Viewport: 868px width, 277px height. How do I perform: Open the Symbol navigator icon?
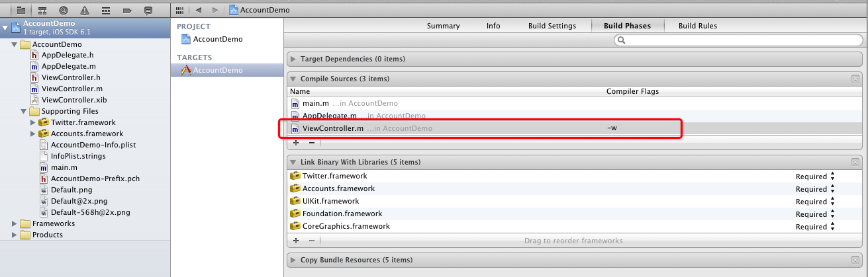42,10
